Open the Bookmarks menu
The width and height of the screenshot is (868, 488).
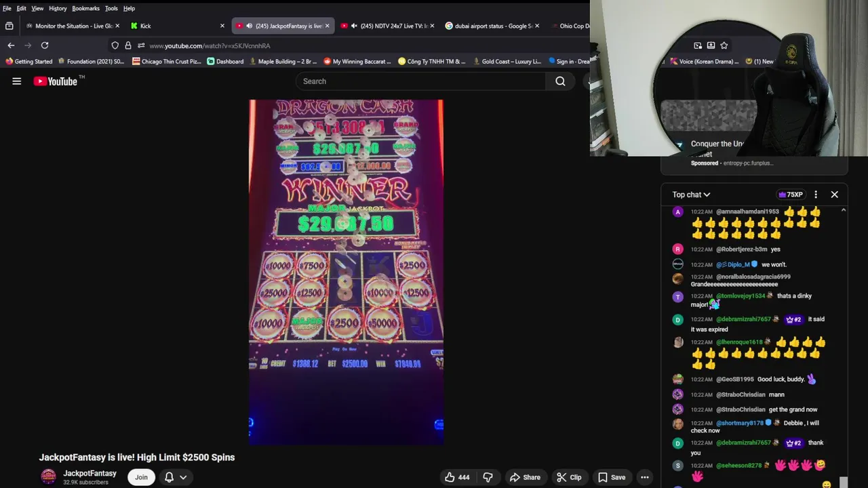(x=85, y=8)
